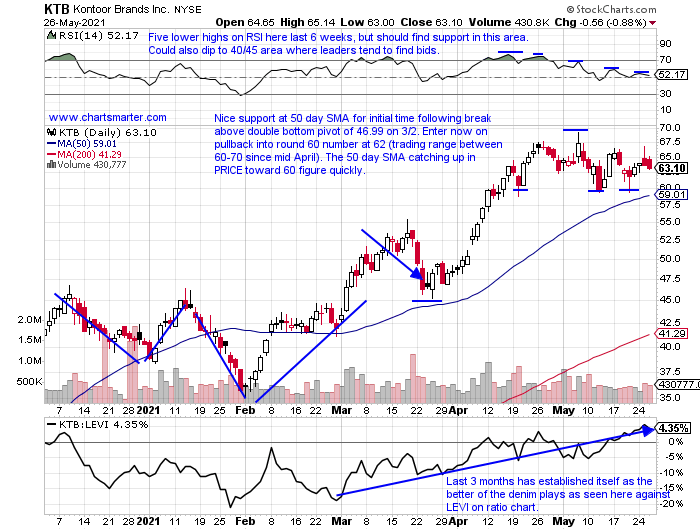
Task: Click the Chg -0.56 (-0.88%) value
Action: [x=600, y=22]
